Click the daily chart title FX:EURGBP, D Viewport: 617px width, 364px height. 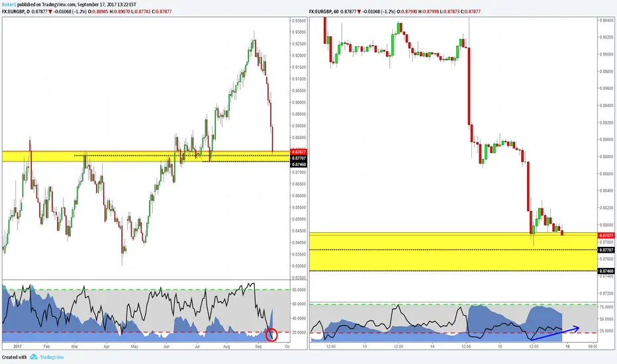pyautogui.click(x=16, y=12)
